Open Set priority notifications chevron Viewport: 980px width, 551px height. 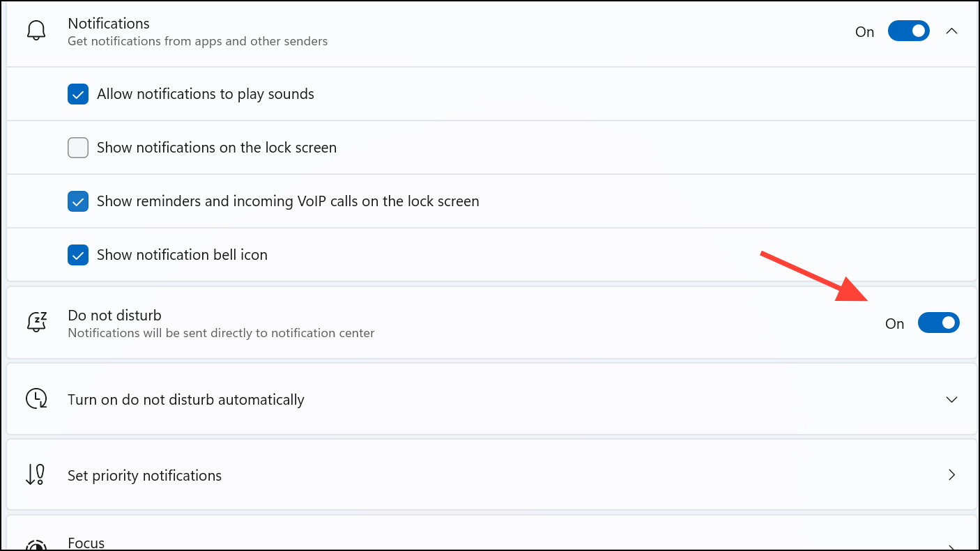click(952, 475)
